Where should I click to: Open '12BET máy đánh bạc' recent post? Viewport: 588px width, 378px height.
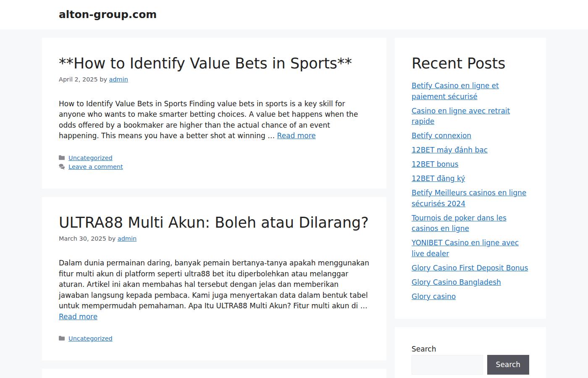click(x=449, y=150)
